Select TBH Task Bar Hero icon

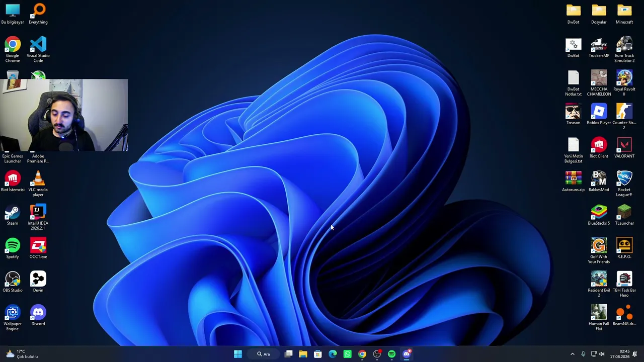pyautogui.click(x=624, y=284)
